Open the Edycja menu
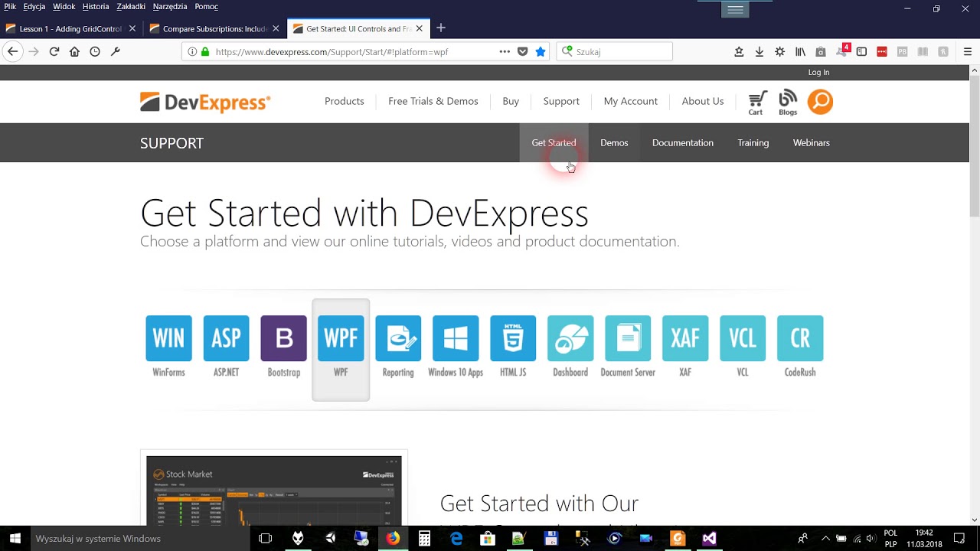Screen dimensions: 980x551 click(34, 7)
